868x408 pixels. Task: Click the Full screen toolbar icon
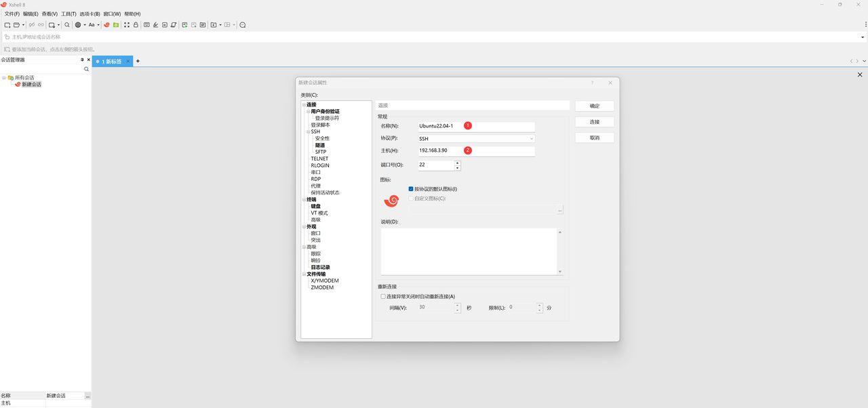pyautogui.click(x=127, y=25)
